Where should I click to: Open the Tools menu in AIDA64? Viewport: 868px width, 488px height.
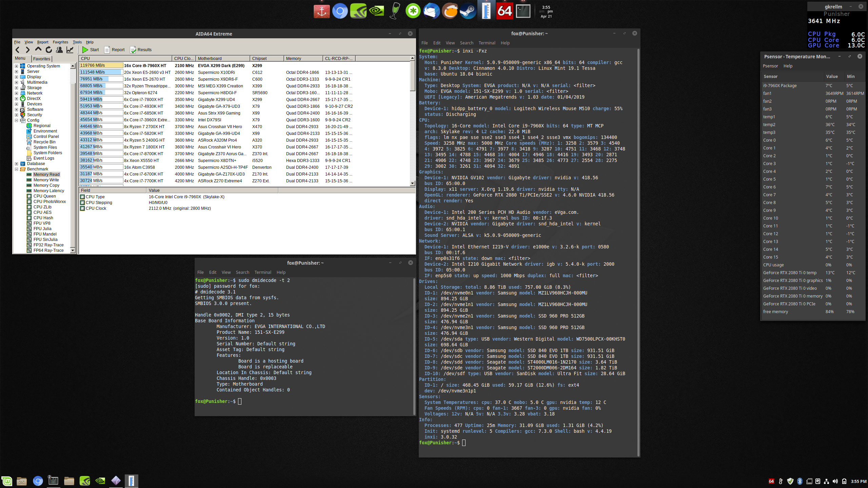(x=77, y=42)
